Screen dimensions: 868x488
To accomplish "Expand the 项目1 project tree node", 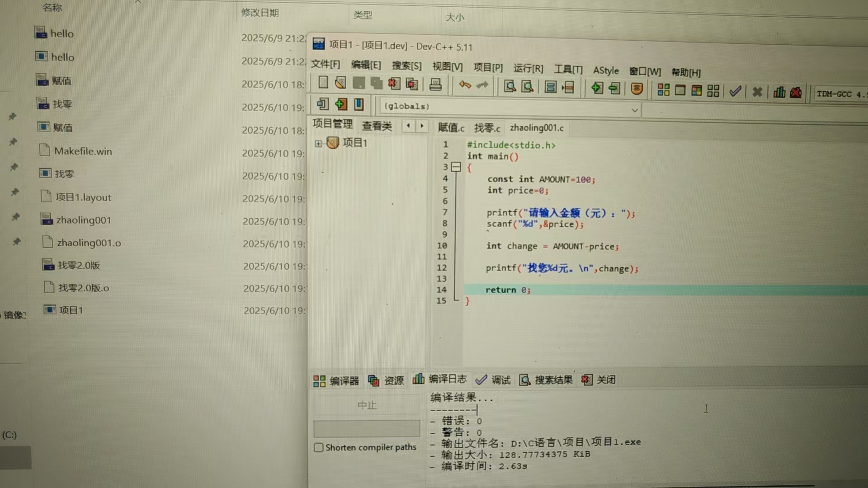I will tap(318, 143).
